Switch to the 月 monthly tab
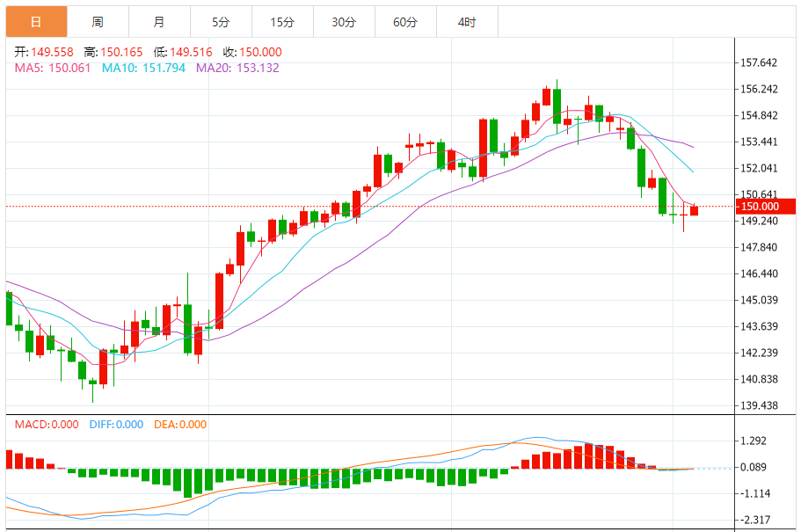The width and height of the screenshot is (801, 532). pos(159,22)
